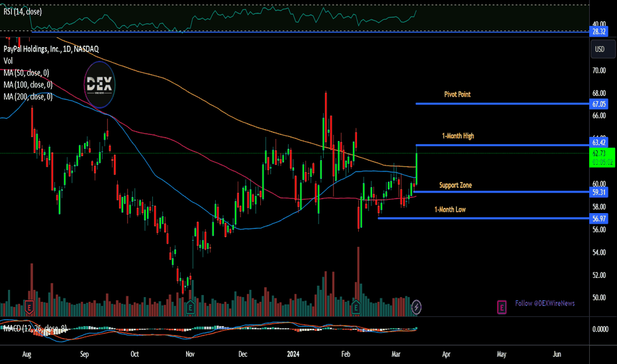
Task: Select the 1-Month Low horizontal line
Action: [483, 218]
